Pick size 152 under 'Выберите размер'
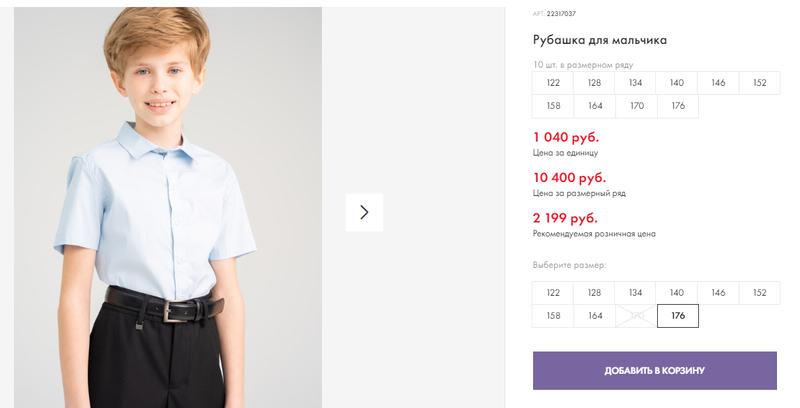Image resolution: width=800 pixels, height=408 pixels. (759, 293)
